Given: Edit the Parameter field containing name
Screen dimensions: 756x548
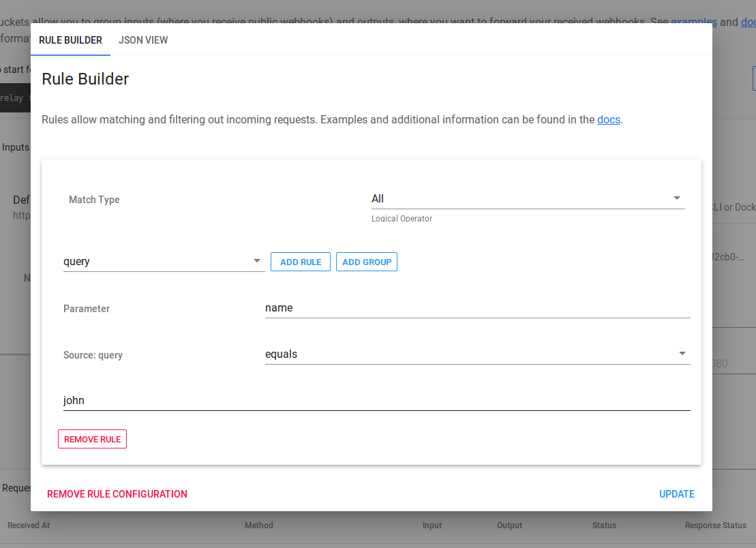Looking at the screenshot, I should [x=477, y=307].
